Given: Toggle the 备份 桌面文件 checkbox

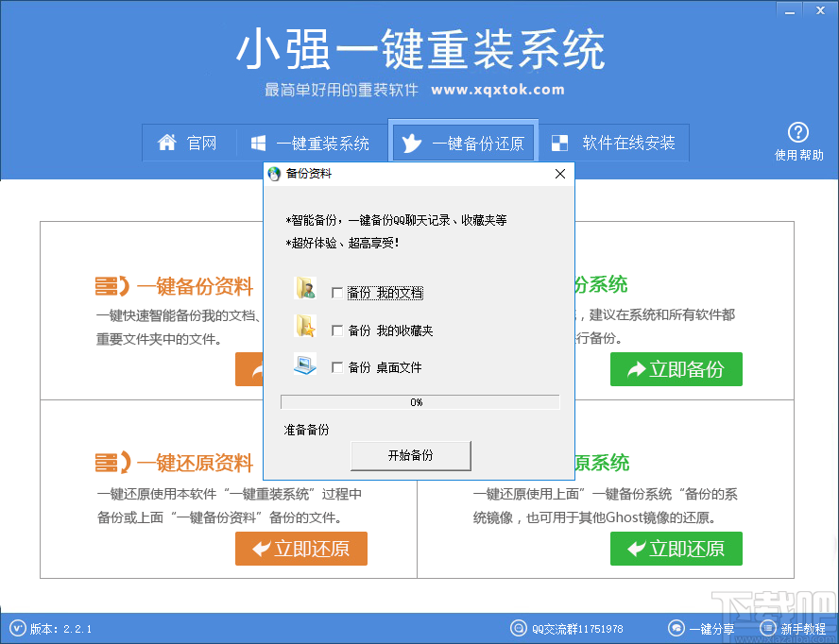Looking at the screenshot, I should click(337, 366).
